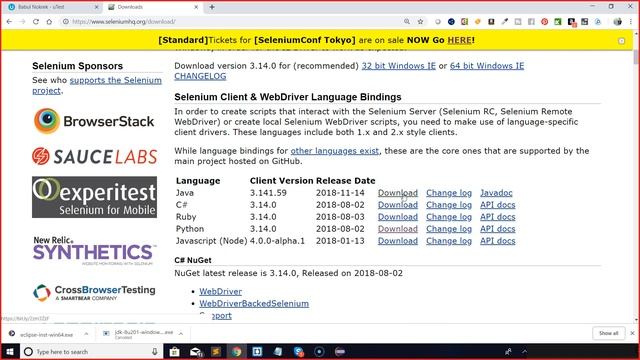Image resolution: width=640 pixels, height=360 pixels.
Task: Click the site info icon in address bar
Action: [65, 22]
